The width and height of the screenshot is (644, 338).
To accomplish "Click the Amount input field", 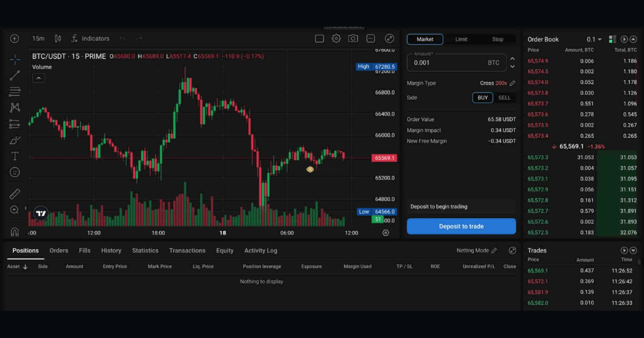I will [456, 62].
